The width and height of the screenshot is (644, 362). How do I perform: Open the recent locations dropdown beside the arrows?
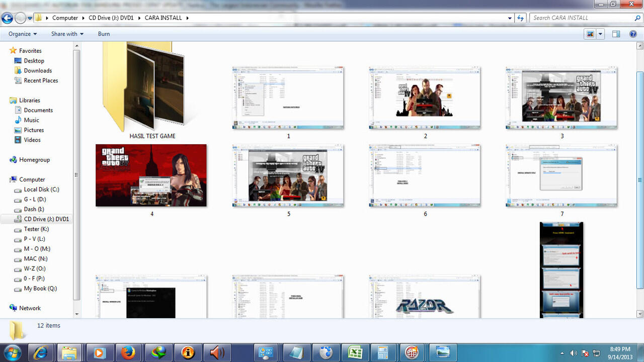[30, 18]
